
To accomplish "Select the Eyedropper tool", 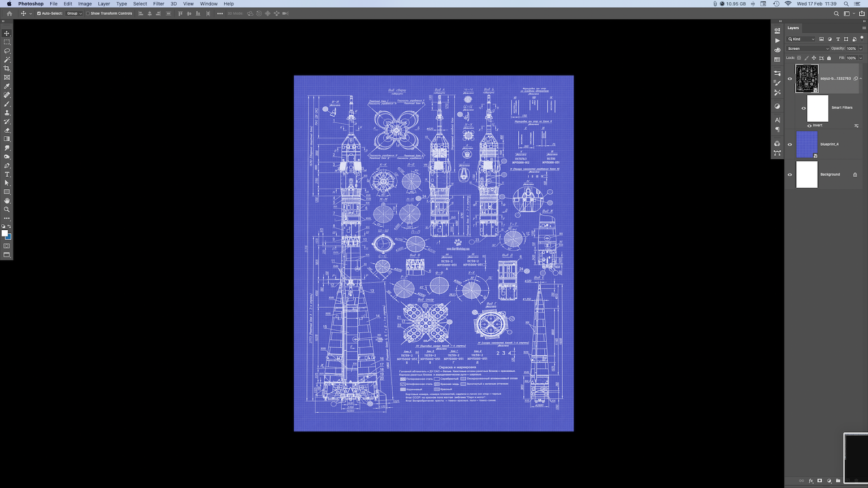I will (x=7, y=86).
